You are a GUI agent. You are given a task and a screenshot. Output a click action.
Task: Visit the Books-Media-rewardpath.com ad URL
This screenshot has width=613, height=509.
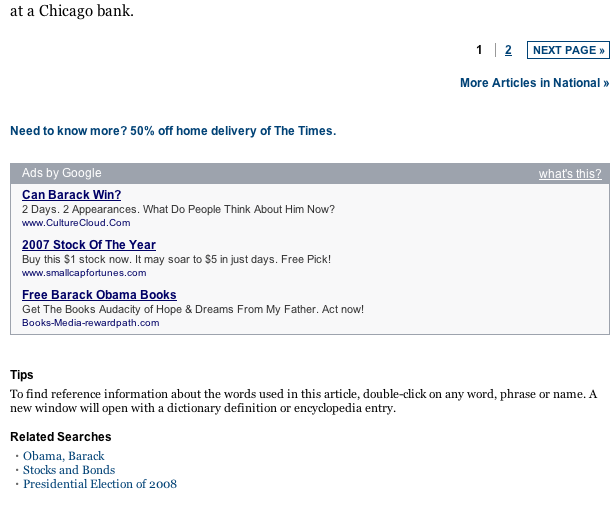(91, 323)
